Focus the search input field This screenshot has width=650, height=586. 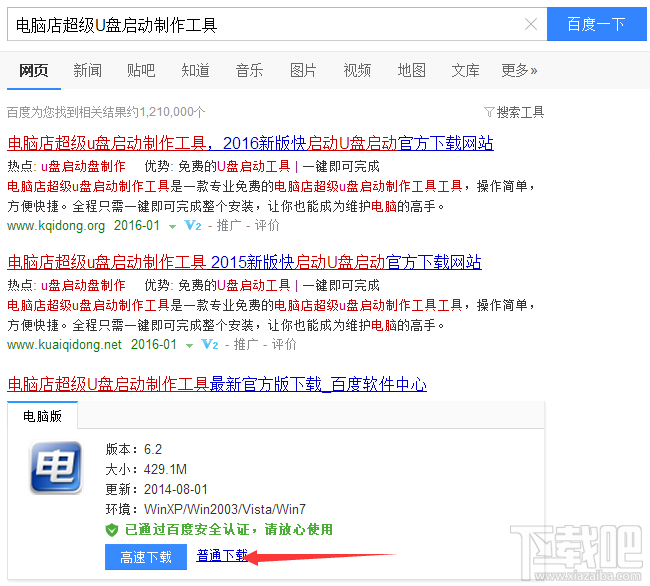(265, 24)
